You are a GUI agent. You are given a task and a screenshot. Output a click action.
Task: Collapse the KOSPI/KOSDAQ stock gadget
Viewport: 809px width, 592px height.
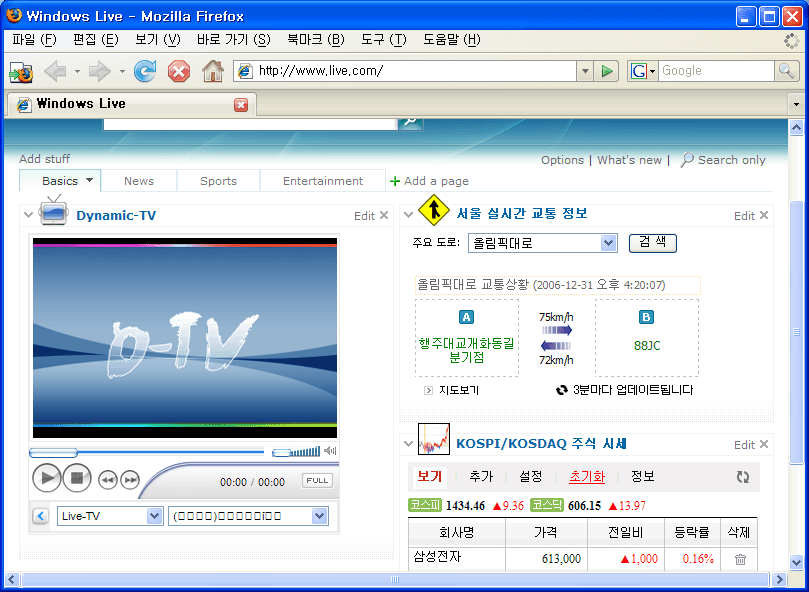407,444
